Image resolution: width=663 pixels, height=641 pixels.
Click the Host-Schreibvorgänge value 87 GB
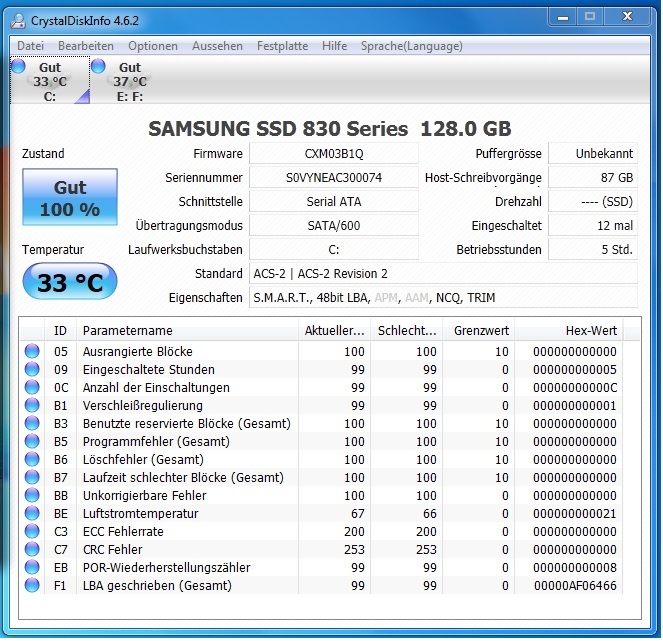(x=593, y=178)
